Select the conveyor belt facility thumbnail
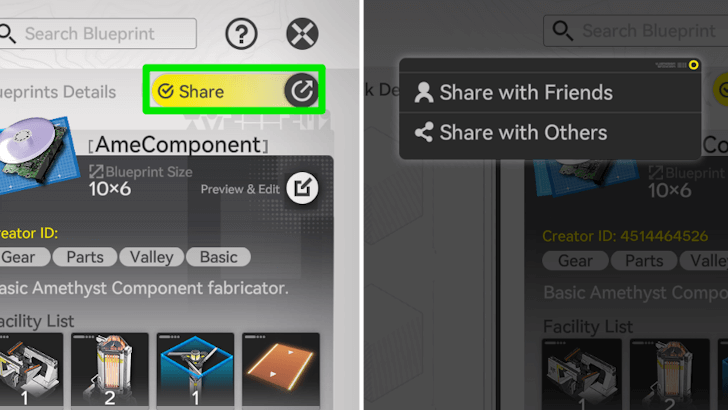 (x=281, y=370)
